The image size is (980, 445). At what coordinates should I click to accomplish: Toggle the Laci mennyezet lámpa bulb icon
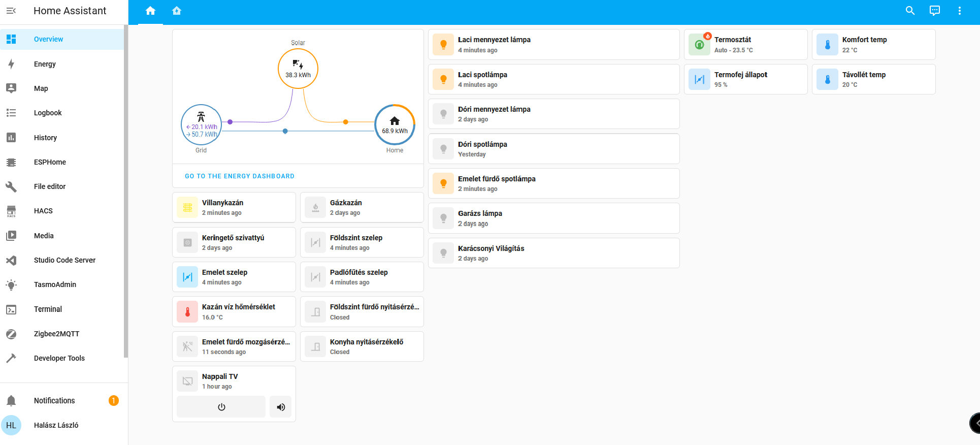point(443,45)
